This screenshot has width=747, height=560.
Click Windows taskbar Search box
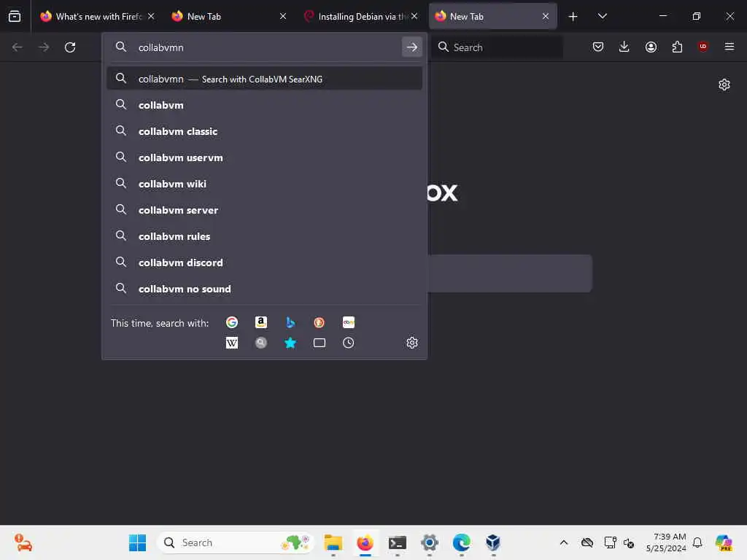(236, 542)
